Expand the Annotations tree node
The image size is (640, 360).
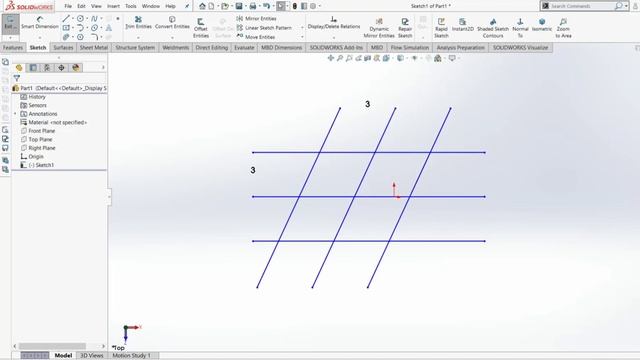click(x=16, y=114)
